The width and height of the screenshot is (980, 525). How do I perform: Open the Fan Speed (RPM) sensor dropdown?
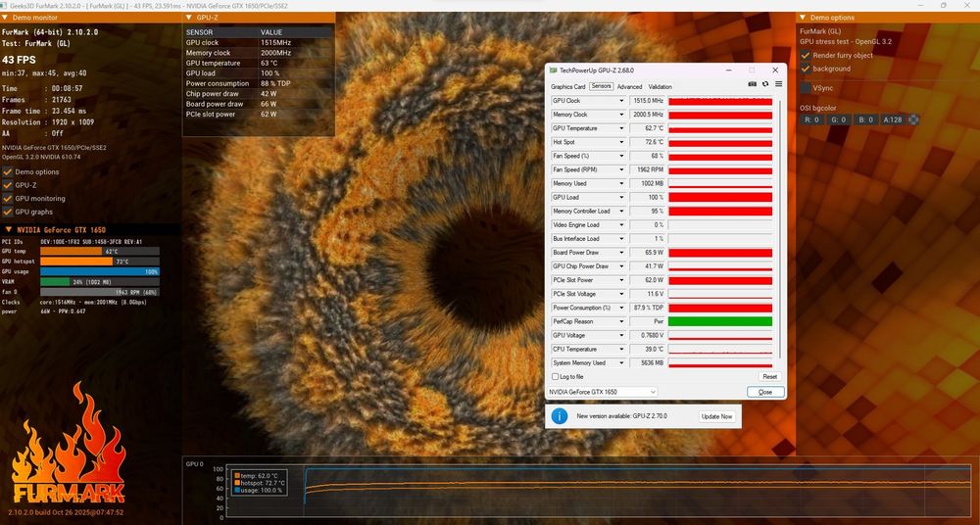621,169
